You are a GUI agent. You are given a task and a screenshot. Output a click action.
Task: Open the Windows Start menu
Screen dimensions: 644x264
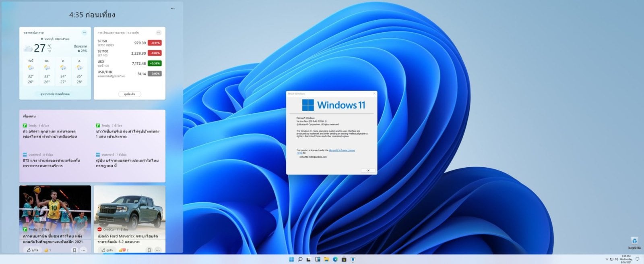291,259
